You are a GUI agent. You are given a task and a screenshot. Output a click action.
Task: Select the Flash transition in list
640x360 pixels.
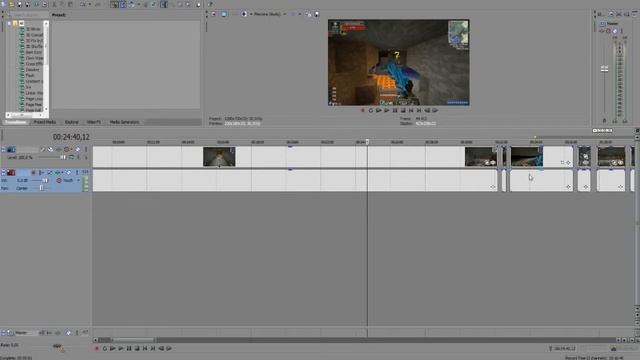30,76
